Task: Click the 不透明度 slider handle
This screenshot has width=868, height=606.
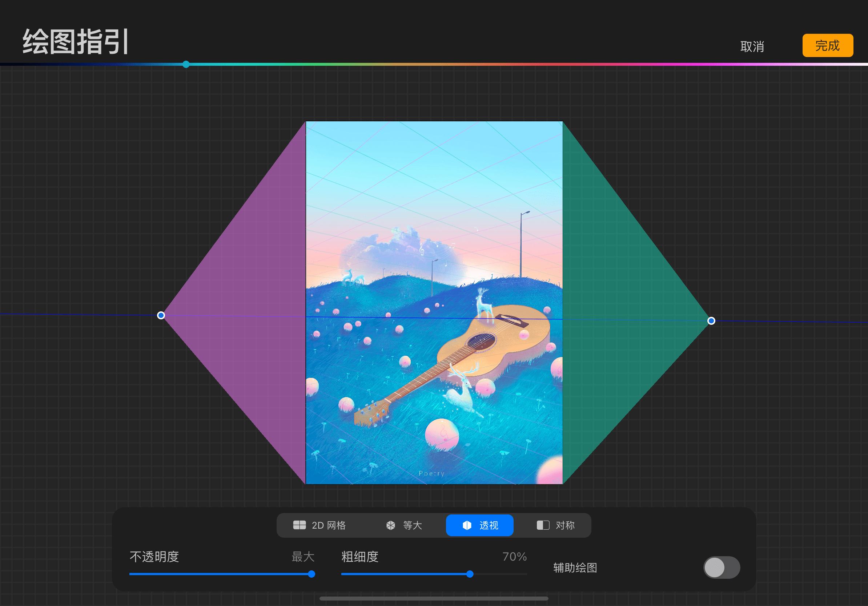Action: point(312,574)
